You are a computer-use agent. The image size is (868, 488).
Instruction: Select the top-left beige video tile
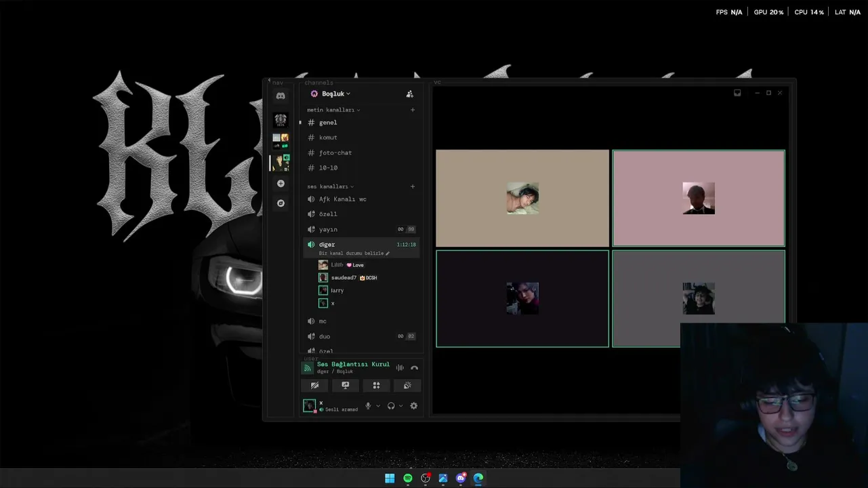pos(522,198)
